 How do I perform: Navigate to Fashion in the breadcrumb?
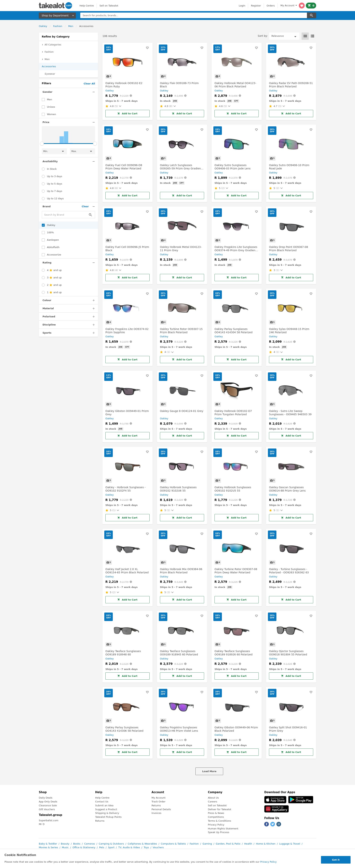[58, 26]
